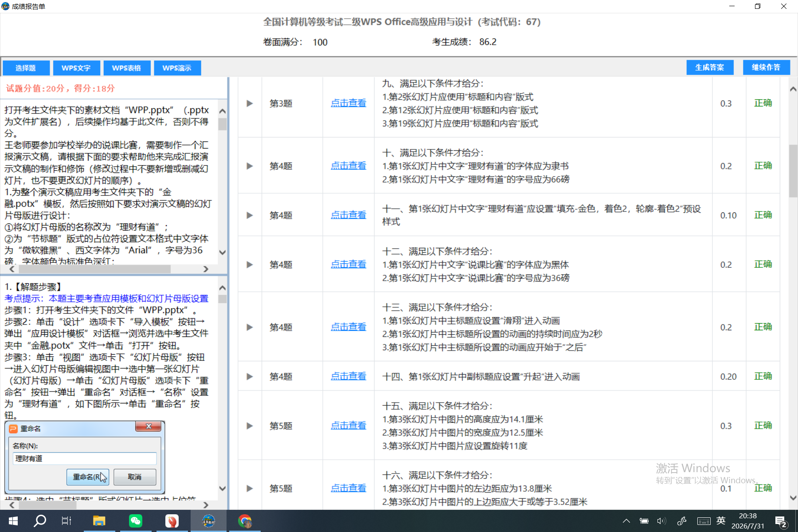Click the 试题分值:20分，得分:18分 score line
This screenshot has height=532, width=798.
60,88
